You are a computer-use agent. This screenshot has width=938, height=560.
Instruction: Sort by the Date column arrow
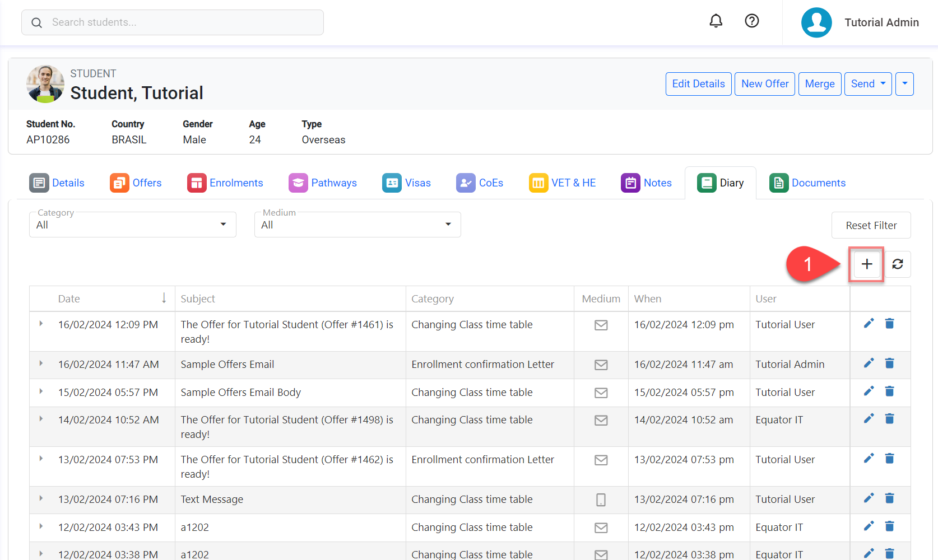click(x=164, y=298)
